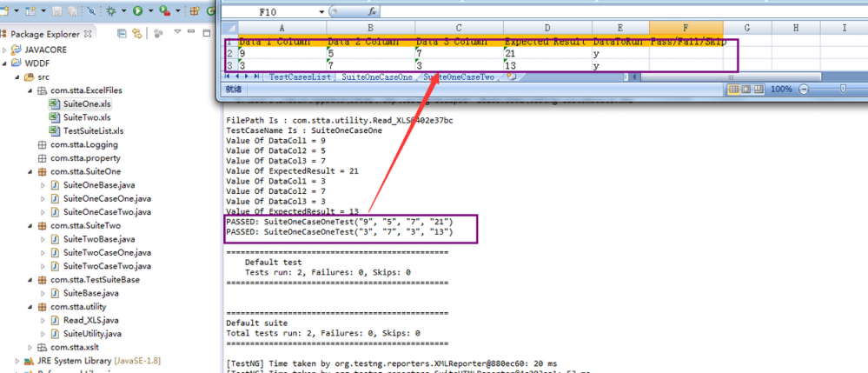Select the com.stta.property package

(x=84, y=158)
